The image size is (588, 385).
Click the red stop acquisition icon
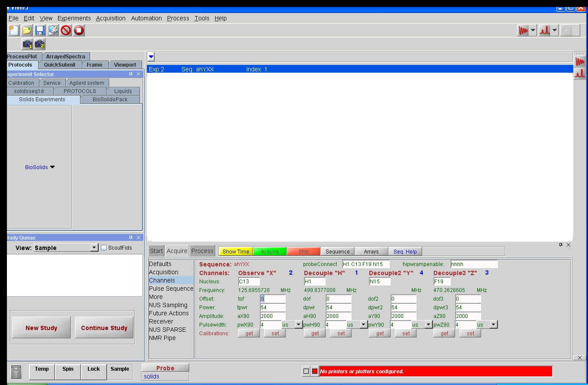79,30
